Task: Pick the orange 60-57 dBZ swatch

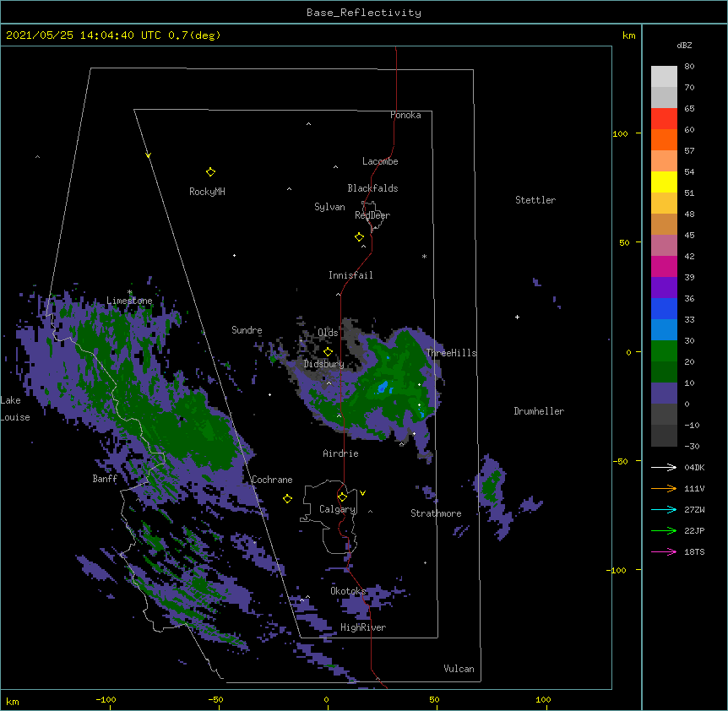Action: point(664,139)
